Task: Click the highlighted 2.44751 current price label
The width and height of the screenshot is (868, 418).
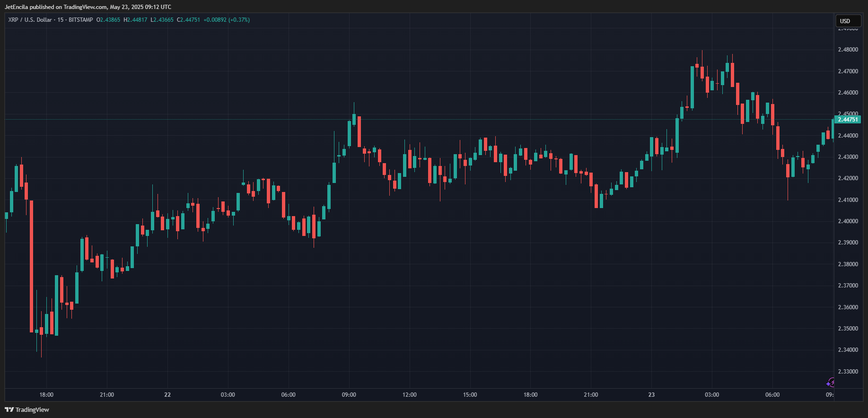Action: click(x=848, y=120)
